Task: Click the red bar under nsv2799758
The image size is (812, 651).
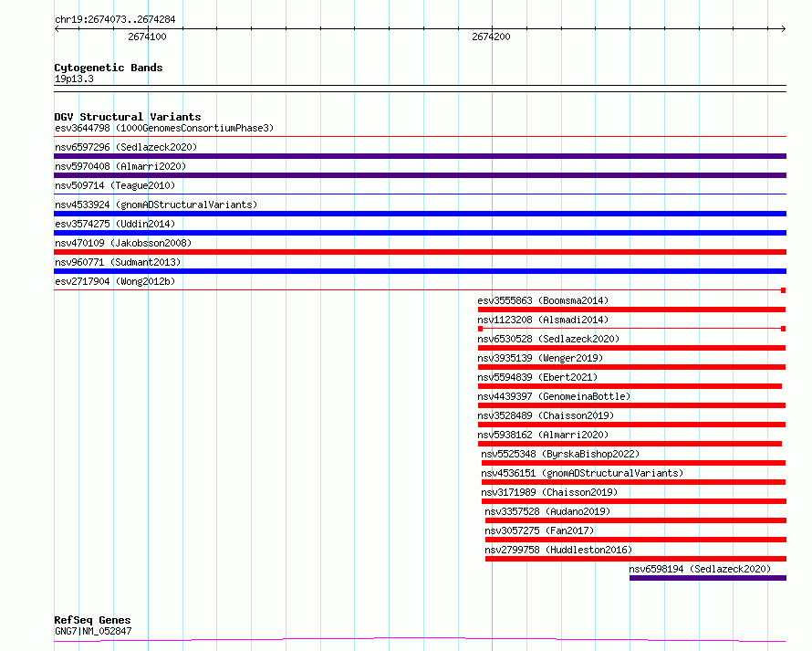Action: [636, 559]
